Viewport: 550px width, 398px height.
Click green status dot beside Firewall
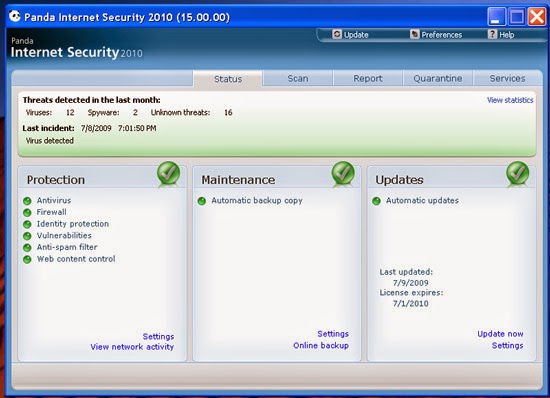27,213
